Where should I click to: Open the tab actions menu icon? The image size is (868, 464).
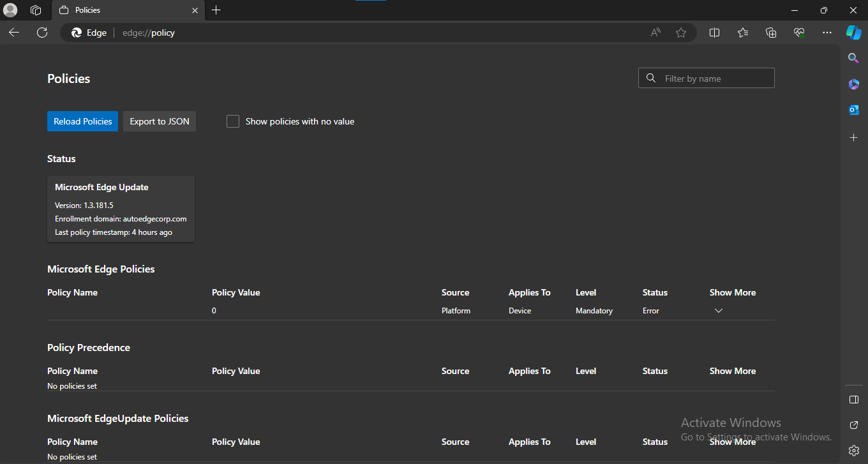(x=36, y=10)
